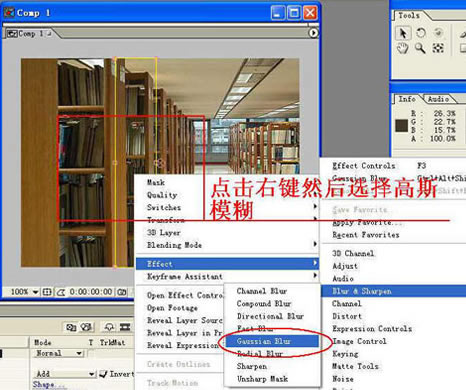466x390 pixels.
Task: Select the Selection arrow tool
Action: 403,33
